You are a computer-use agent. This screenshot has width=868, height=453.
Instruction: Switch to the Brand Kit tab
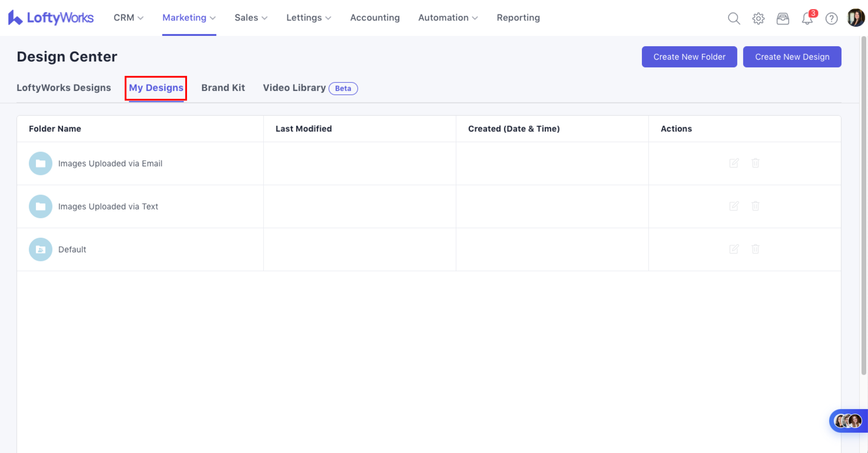223,88
